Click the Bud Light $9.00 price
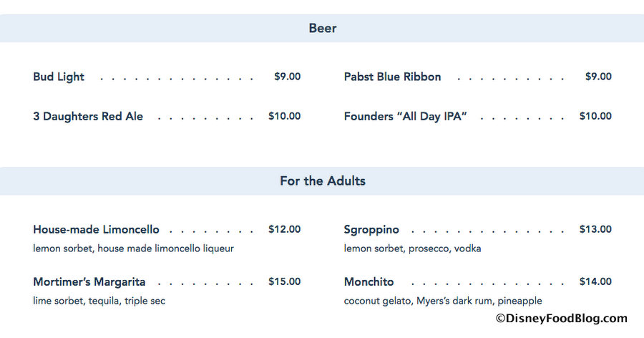 coord(287,77)
